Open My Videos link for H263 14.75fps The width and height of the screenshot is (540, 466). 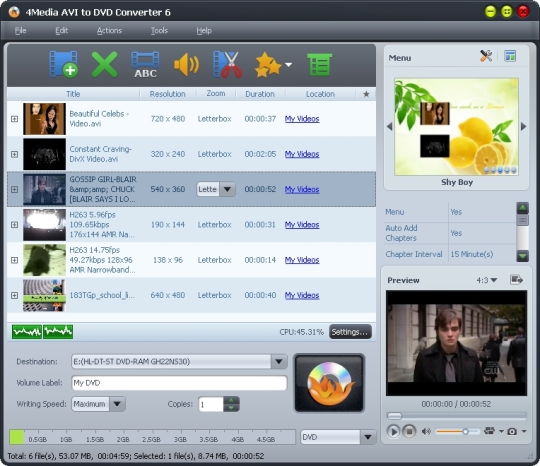302,260
